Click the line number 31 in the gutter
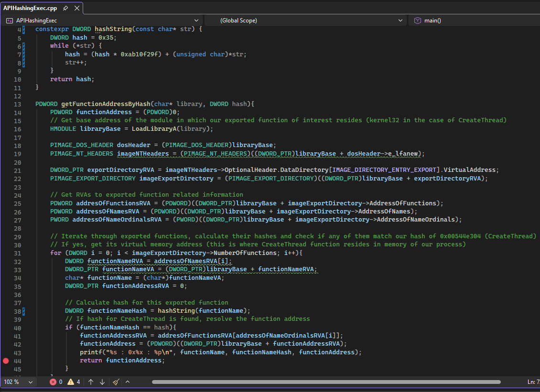Screen dimensions: 540x392 click(17, 253)
